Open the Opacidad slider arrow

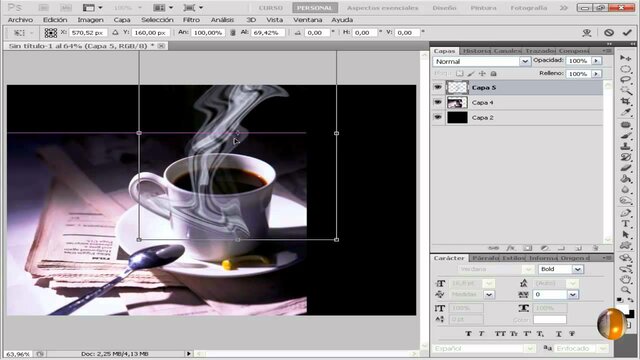(596, 60)
